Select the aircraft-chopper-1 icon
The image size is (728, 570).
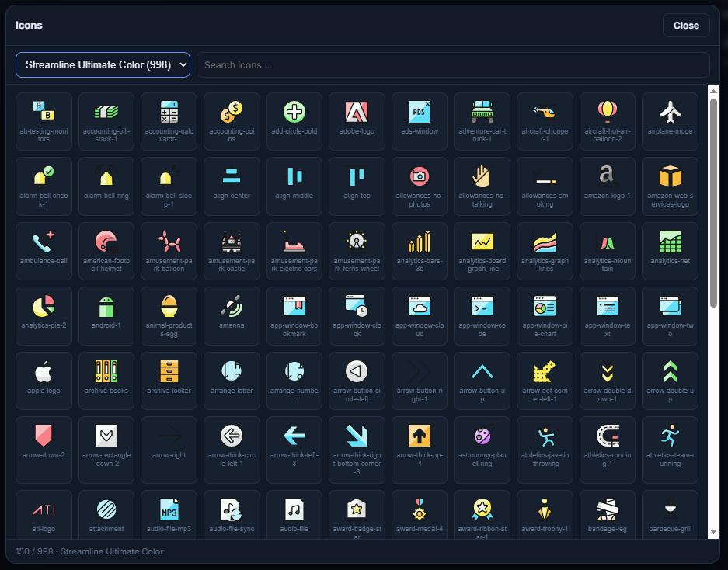point(545,122)
